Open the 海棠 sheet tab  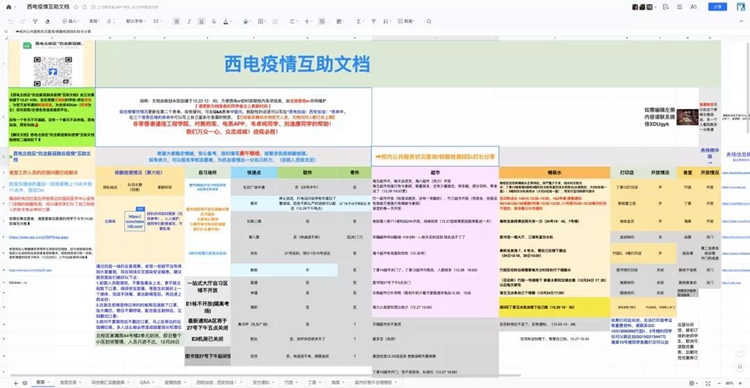click(338, 383)
